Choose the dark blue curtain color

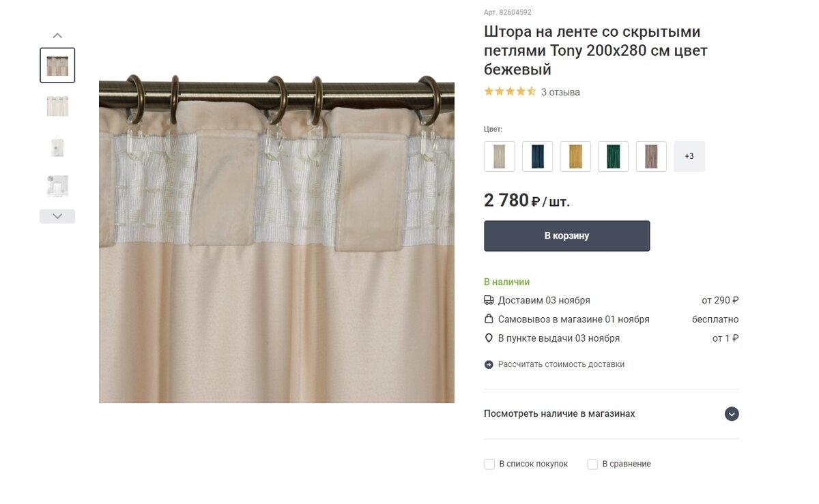[x=537, y=156]
